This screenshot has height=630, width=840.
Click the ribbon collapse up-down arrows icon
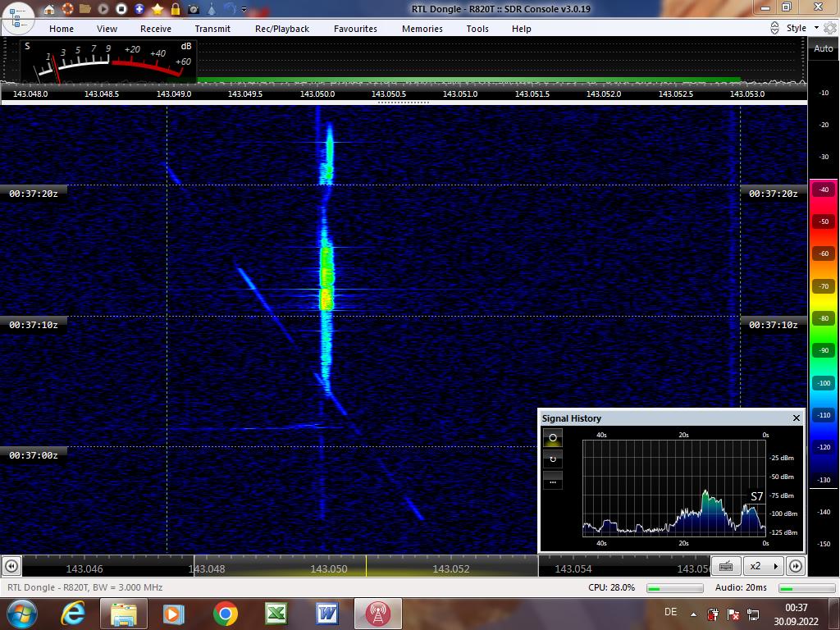click(774, 28)
